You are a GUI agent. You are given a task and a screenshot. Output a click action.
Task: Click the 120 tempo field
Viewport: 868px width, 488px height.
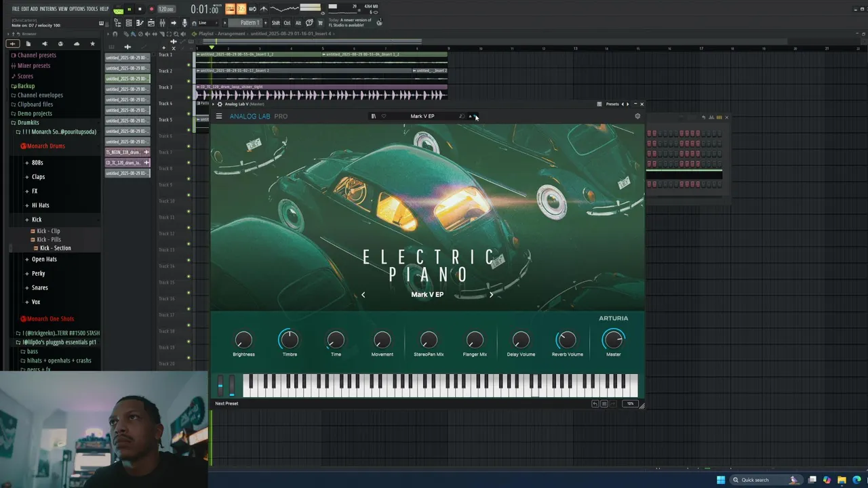point(165,9)
